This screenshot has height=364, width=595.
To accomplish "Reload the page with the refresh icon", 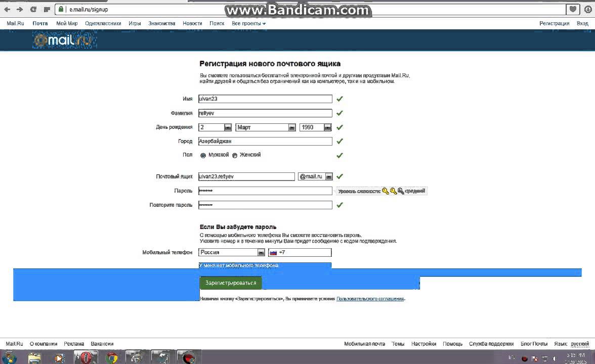I will (33, 10).
